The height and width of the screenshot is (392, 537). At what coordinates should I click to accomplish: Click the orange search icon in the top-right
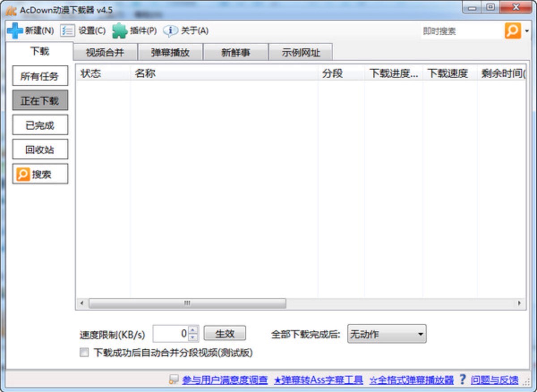tap(513, 30)
